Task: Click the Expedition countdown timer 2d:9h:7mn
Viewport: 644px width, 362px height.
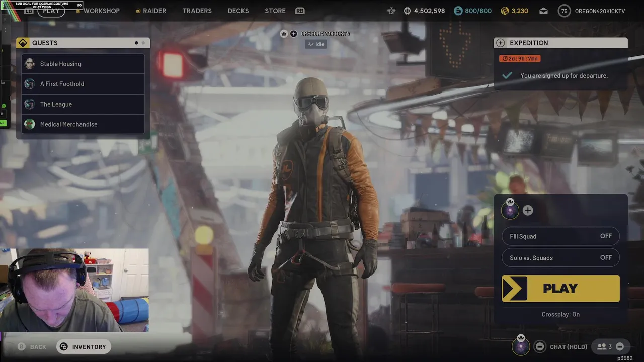Action: coord(520,59)
